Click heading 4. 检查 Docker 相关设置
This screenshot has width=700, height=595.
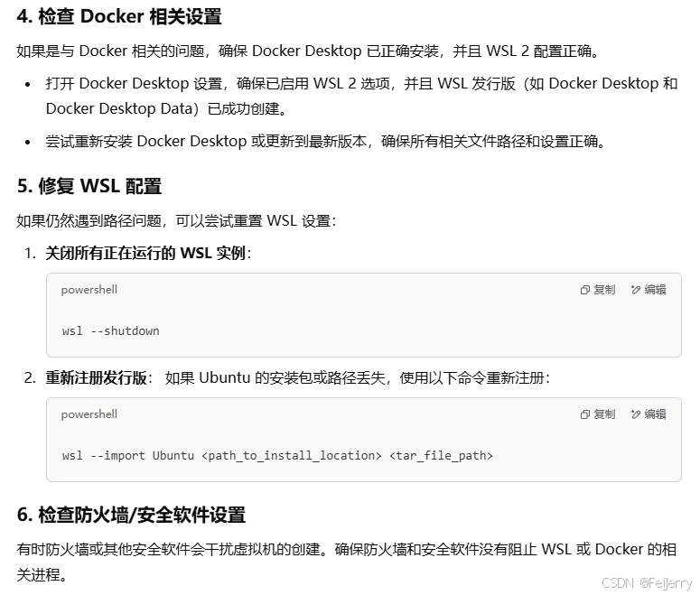(x=119, y=16)
